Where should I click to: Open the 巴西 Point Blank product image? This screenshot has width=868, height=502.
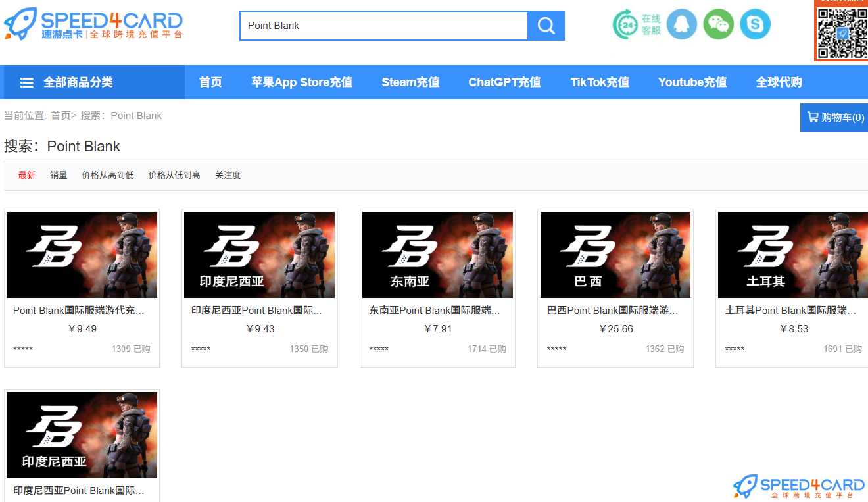(x=615, y=255)
